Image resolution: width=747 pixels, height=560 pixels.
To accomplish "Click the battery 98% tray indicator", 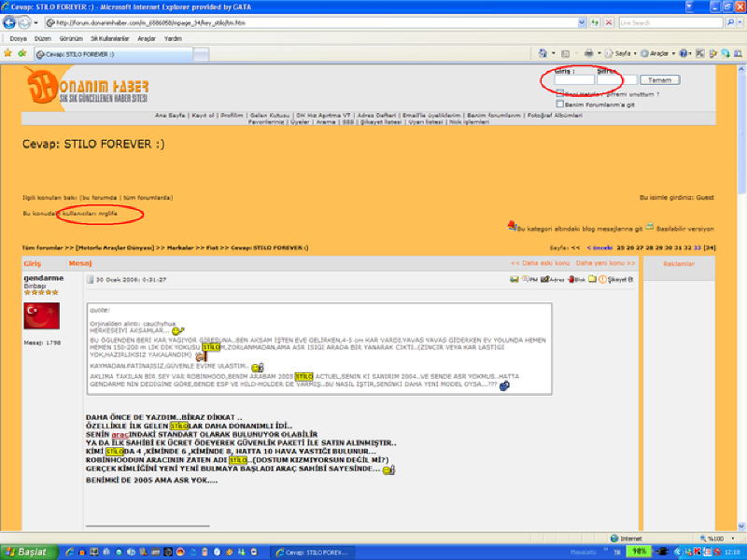I will pos(639,552).
